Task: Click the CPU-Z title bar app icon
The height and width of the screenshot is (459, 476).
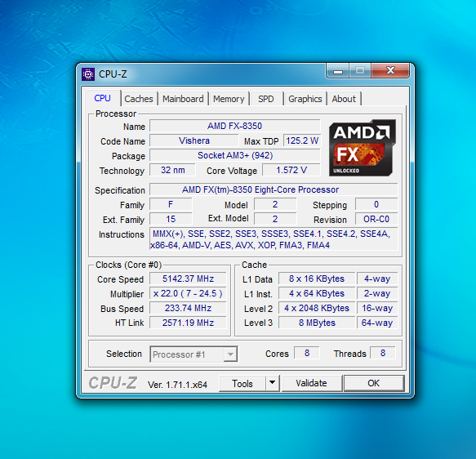Action: (x=88, y=74)
